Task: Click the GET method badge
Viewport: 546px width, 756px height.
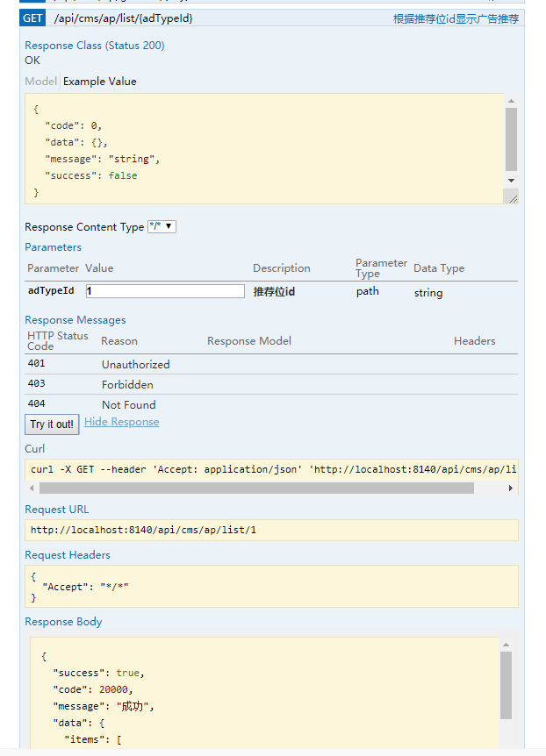Action: 32,18
